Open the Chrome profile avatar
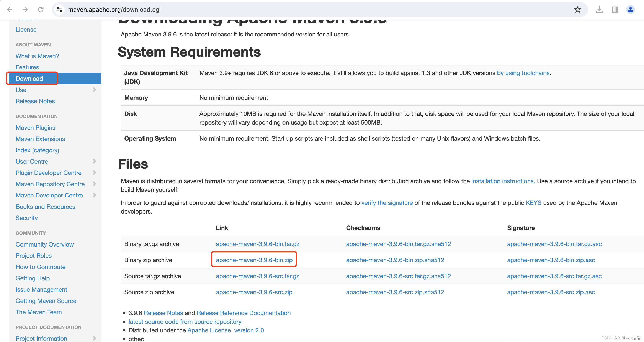 pos(631,10)
